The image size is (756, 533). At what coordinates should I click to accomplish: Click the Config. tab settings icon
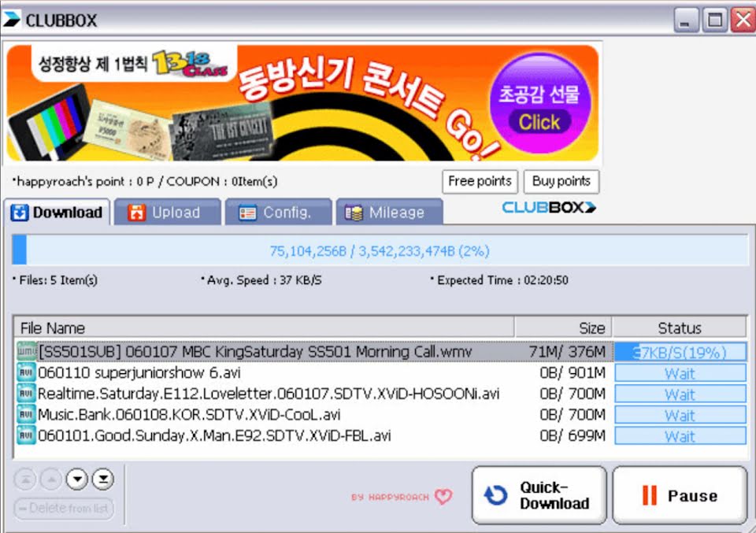click(248, 213)
